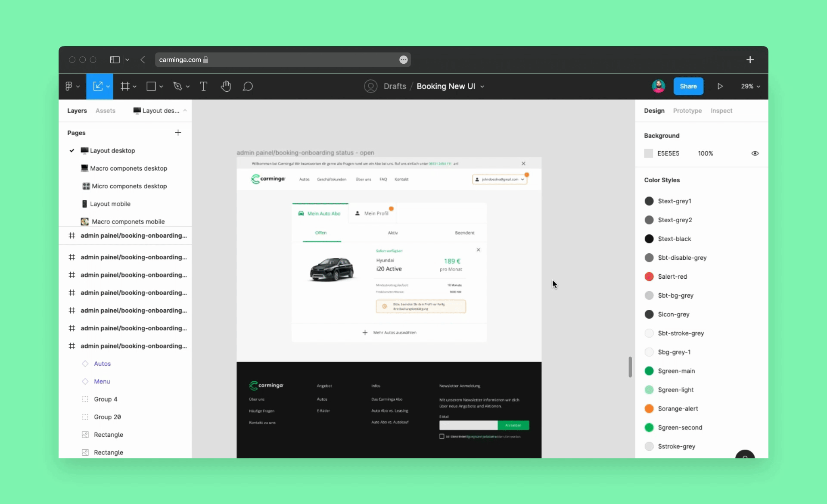
Task: Select the Text tool
Action: tap(203, 86)
